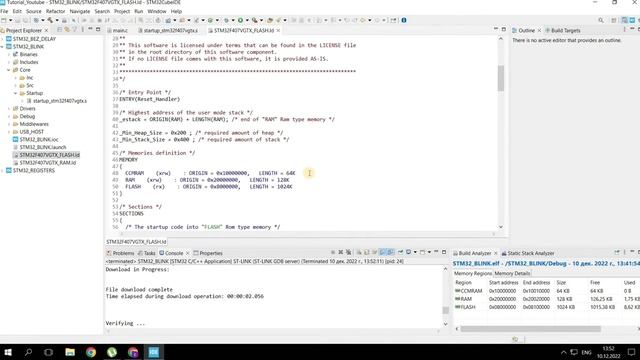Close the STM32F407VGTX_FLASH.ld editor tab

[278, 30]
